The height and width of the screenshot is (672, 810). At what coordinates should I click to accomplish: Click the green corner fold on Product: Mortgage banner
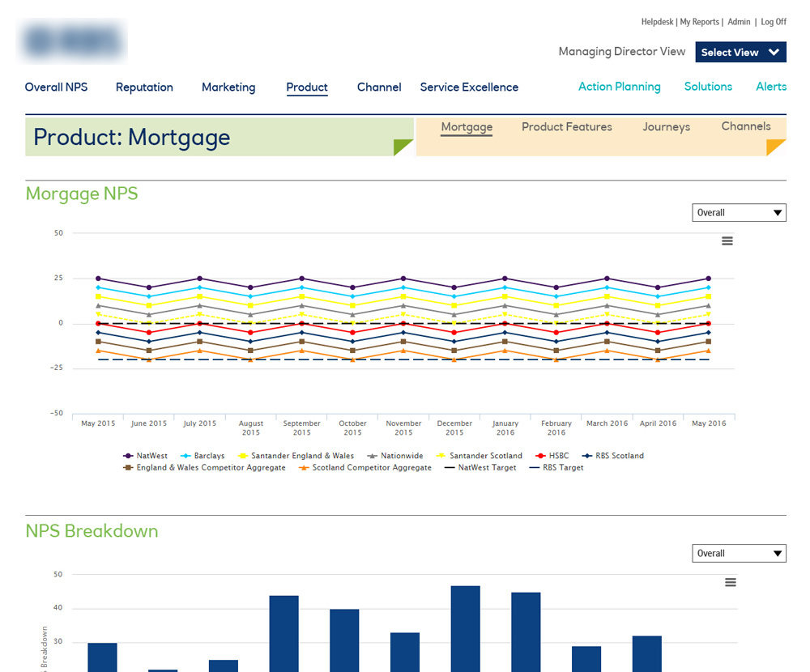(403, 147)
